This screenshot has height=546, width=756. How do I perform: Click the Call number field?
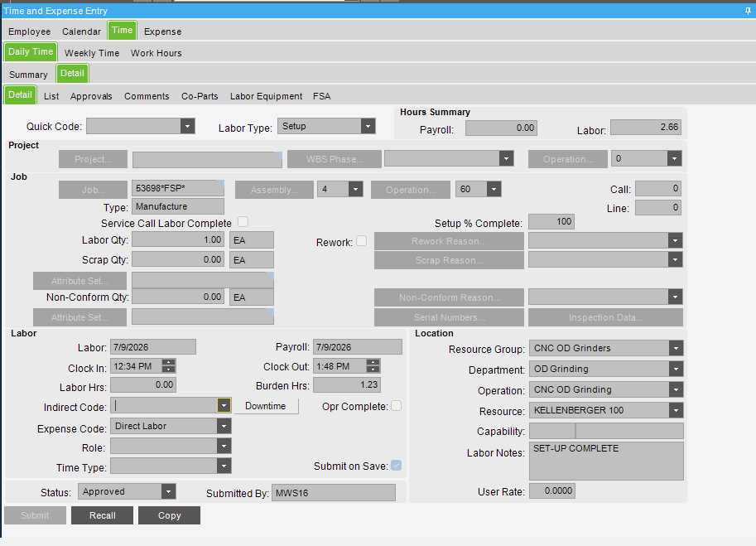point(657,189)
